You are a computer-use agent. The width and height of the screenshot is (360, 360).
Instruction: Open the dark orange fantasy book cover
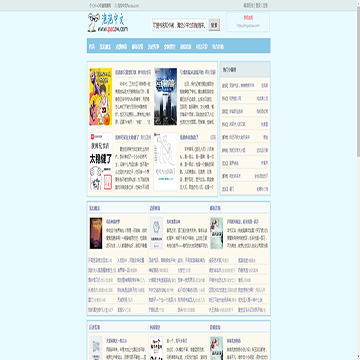tap(96, 233)
